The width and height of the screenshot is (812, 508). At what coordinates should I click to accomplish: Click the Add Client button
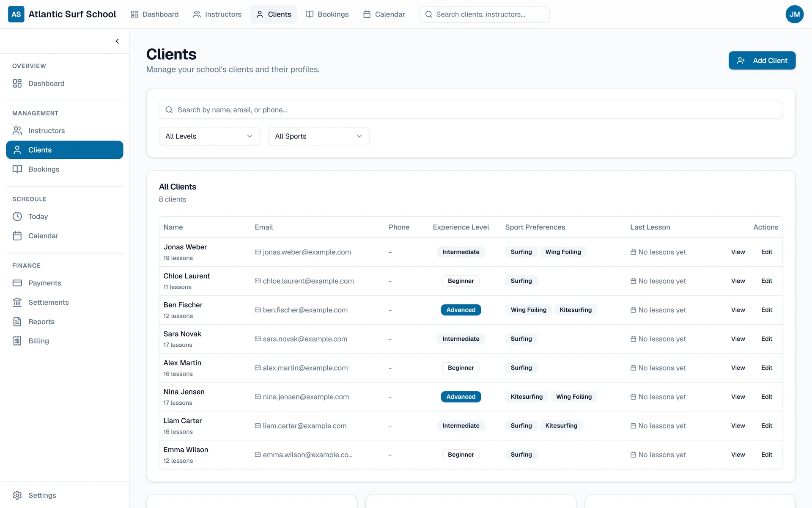[x=762, y=61]
